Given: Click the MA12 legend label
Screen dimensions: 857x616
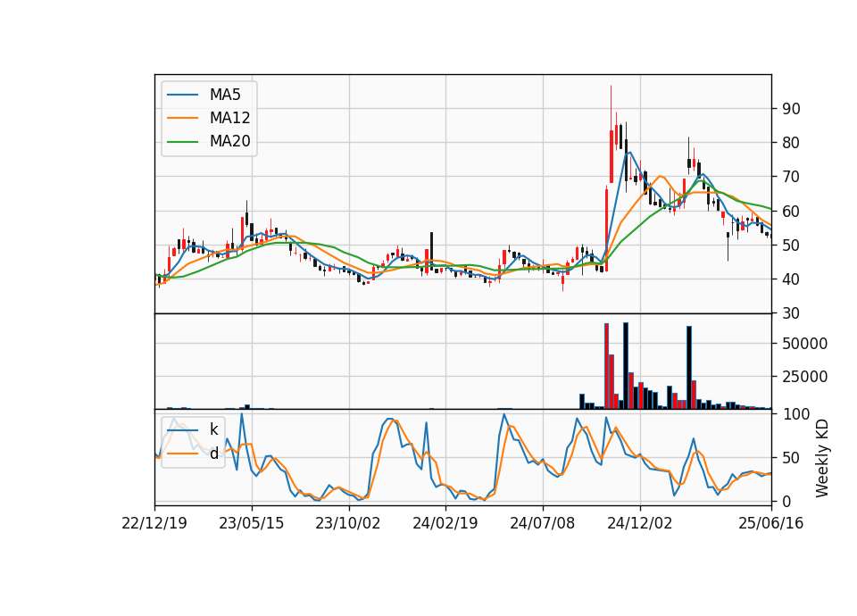Looking at the screenshot, I should point(229,118).
